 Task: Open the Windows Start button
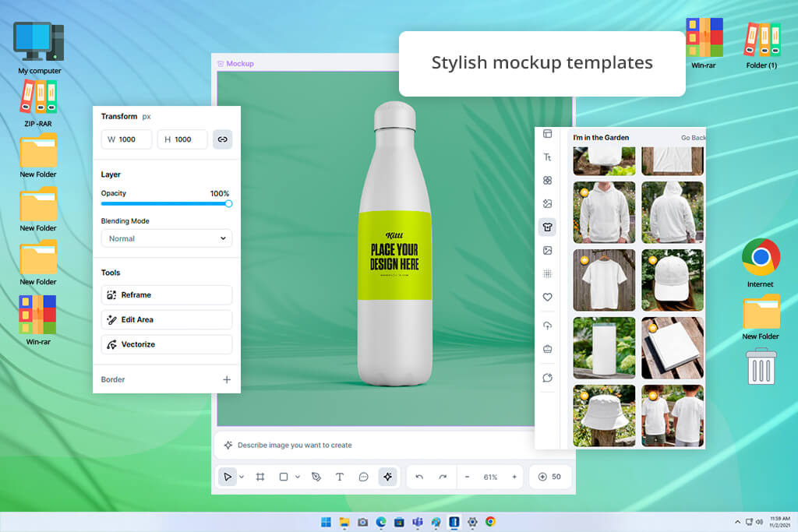point(326,522)
